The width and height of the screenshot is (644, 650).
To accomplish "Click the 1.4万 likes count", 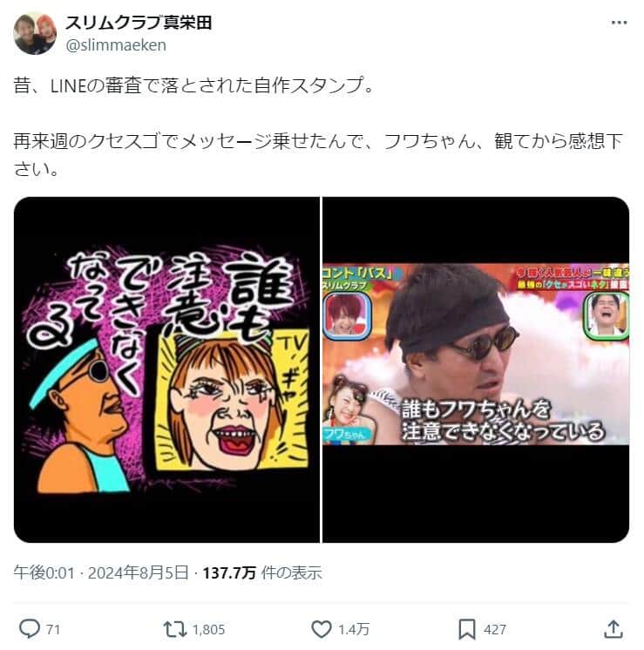I will tap(353, 630).
